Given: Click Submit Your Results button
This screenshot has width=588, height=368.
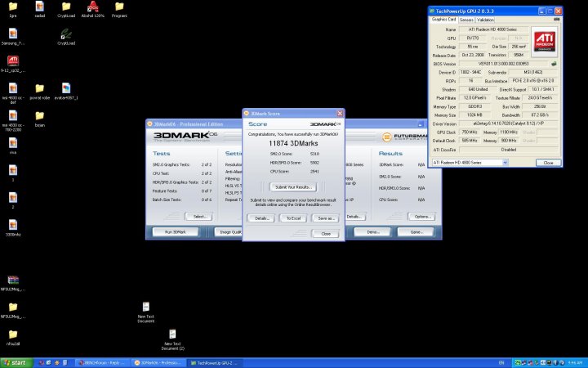Looking at the screenshot, I should click(293, 187).
